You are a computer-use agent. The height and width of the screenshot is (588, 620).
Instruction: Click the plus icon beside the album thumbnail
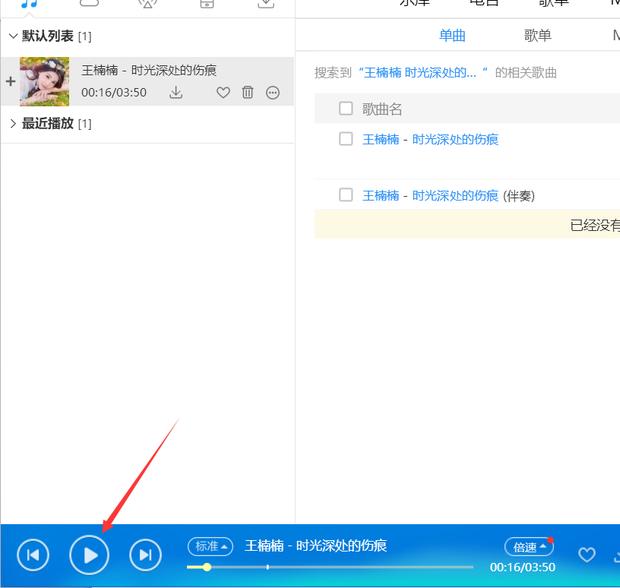point(10,82)
